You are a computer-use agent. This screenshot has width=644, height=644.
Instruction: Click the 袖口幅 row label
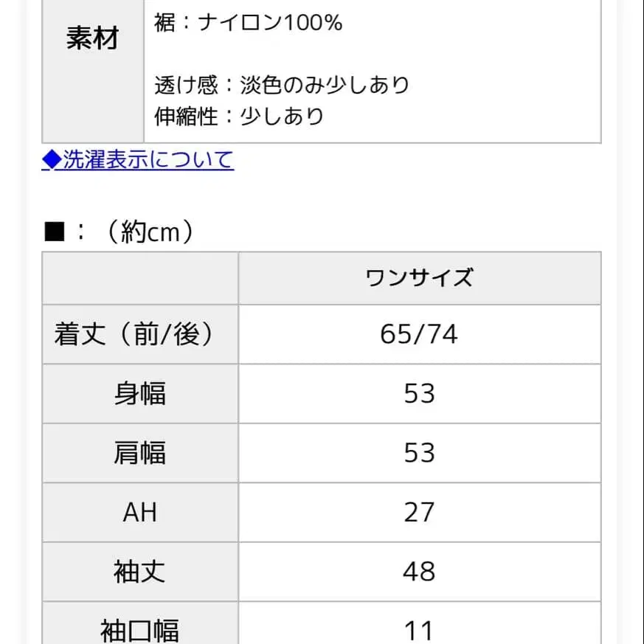click(x=140, y=629)
